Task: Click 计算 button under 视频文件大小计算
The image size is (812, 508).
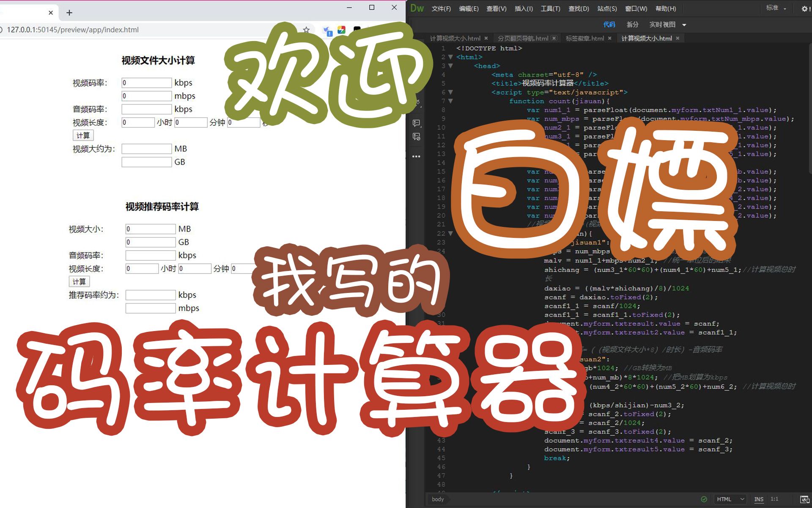Action: (83, 135)
